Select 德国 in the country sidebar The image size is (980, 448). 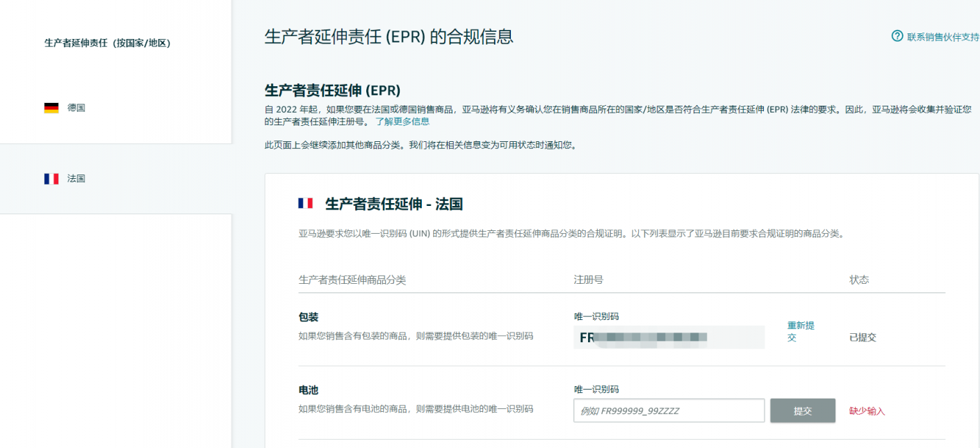point(76,108)
